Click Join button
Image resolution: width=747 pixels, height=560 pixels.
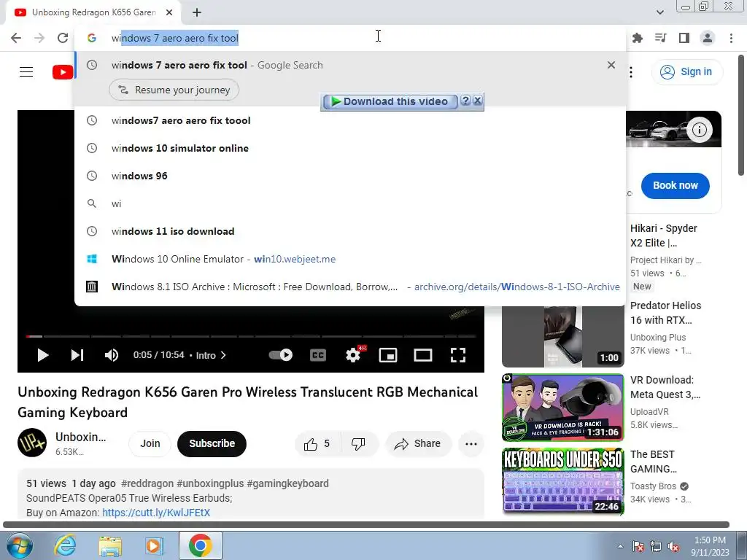[150, 444]
